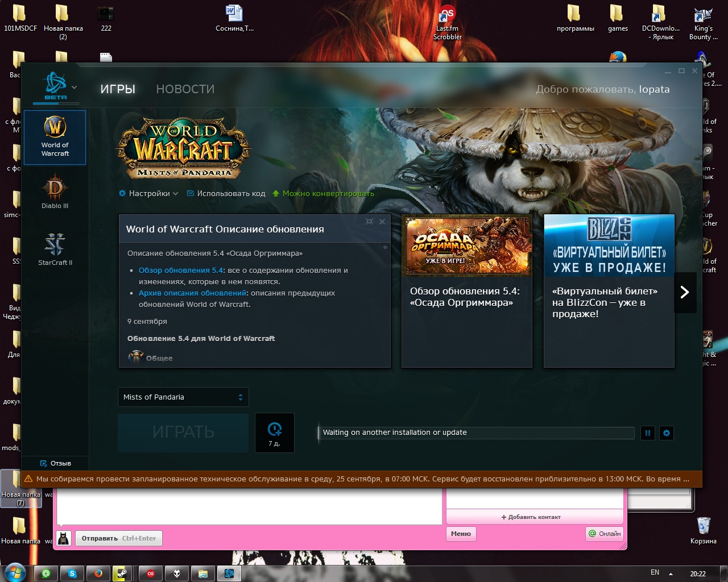This screenshot has height=582, width=728.
Task: Click the user name lopata
Action: coord(654,89)
